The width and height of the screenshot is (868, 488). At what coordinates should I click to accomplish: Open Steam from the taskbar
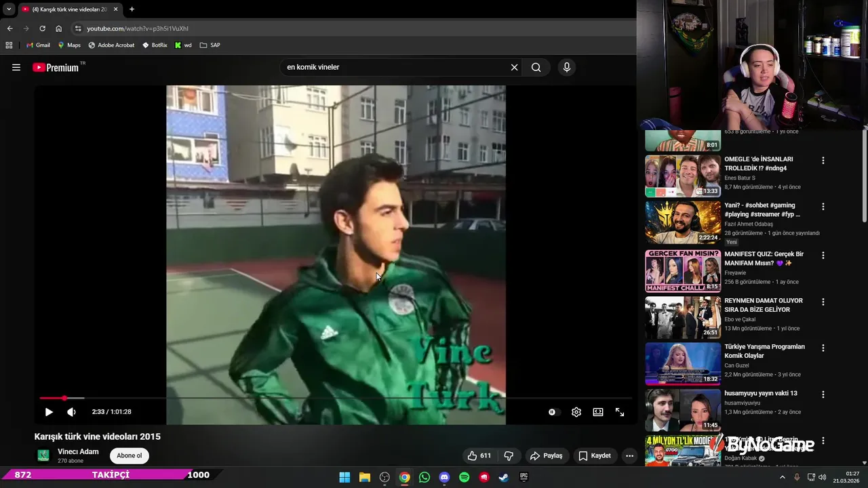point(504,477)
